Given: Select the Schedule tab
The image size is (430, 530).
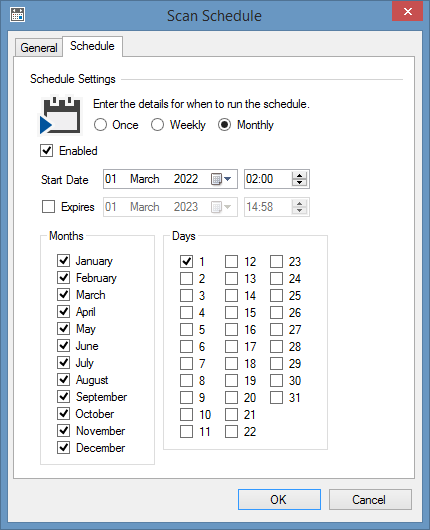Looking at the screenshot, I should pos(92,46).
